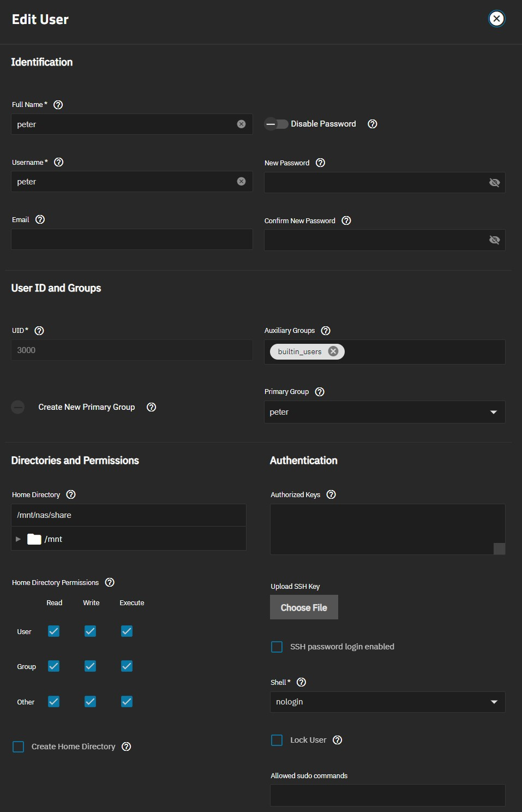Open Shell nologin dropdown
Screen dimensions: 522x812
click(x=387, y=702)
